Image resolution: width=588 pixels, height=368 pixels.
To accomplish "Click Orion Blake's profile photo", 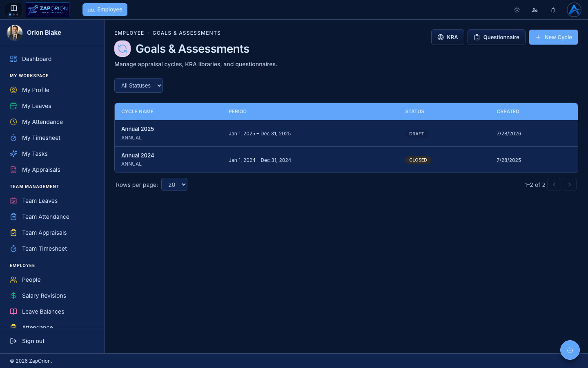I will (15, 33).
